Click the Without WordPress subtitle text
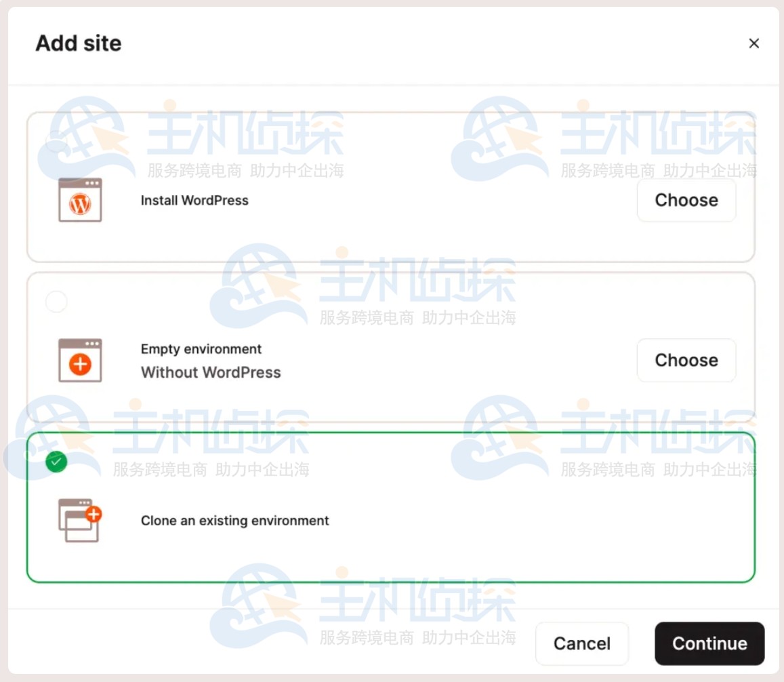784x682 pixels. 210,372
